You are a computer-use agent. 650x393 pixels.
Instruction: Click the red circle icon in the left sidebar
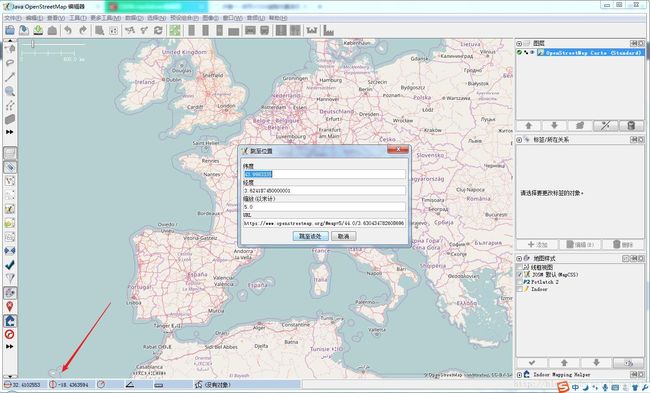10,334
